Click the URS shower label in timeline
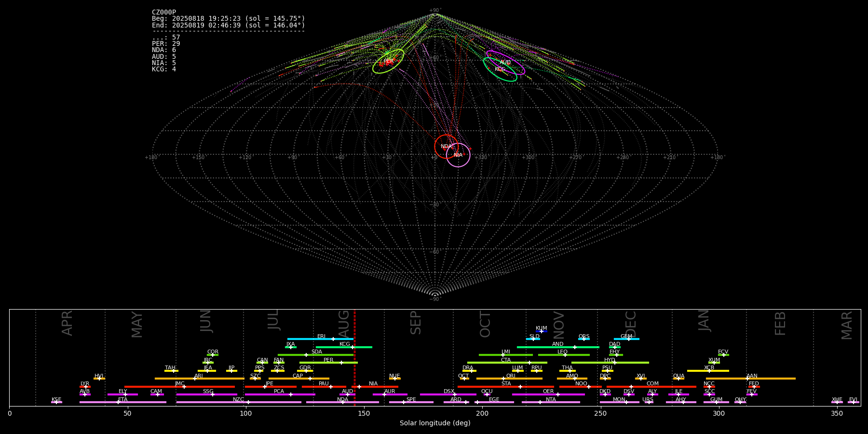This screenshot has height=434, width=868. coord(648,400)
